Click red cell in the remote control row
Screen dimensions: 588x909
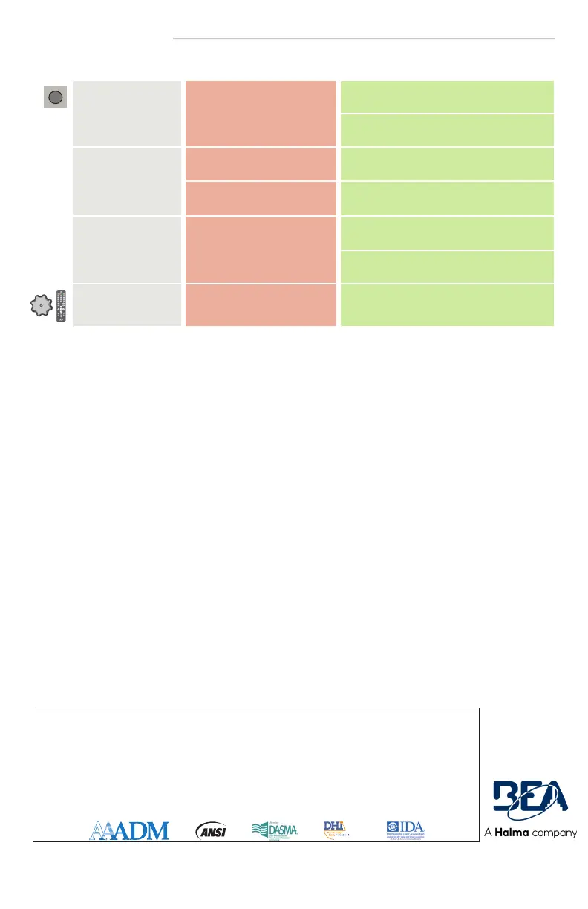point(259,304)
